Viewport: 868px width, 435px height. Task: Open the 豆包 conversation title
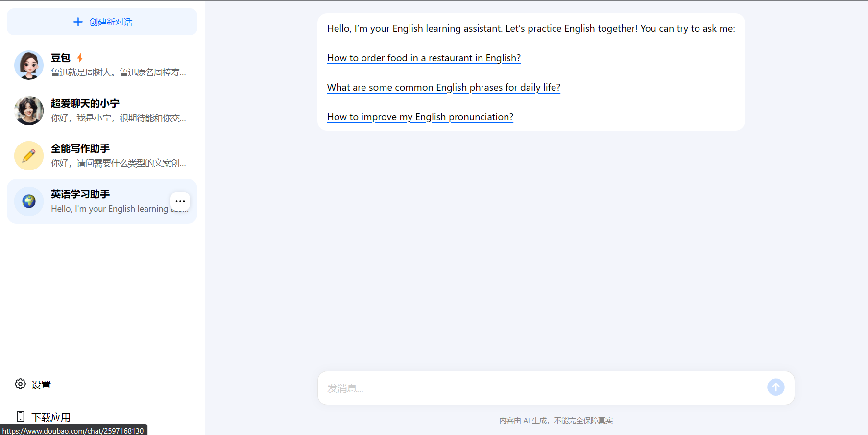(61, 58)
